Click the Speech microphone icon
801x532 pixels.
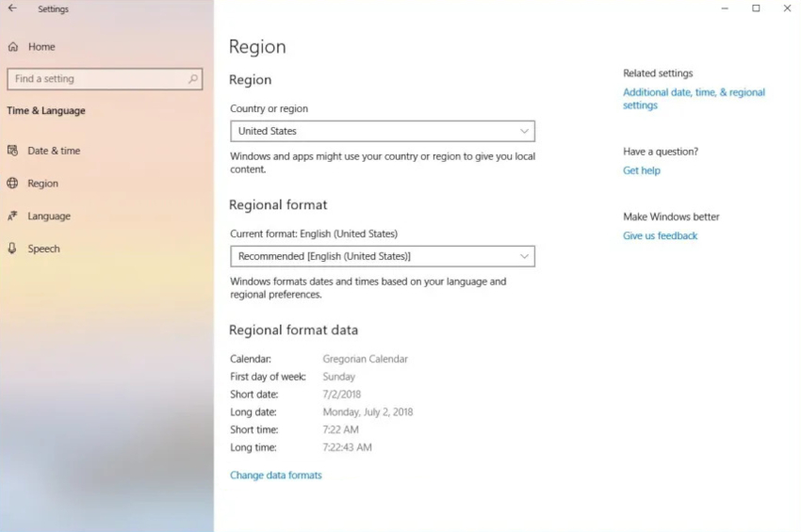(x=13, y=249)
